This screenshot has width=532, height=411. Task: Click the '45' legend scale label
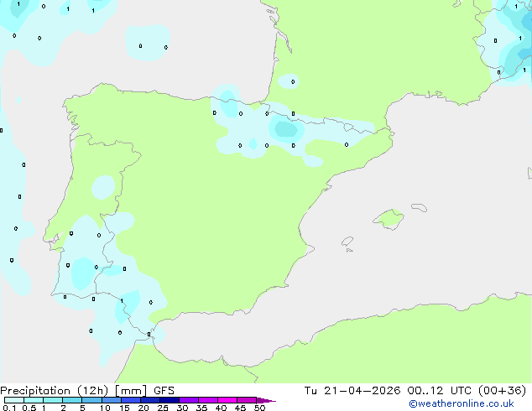point(240,408)
